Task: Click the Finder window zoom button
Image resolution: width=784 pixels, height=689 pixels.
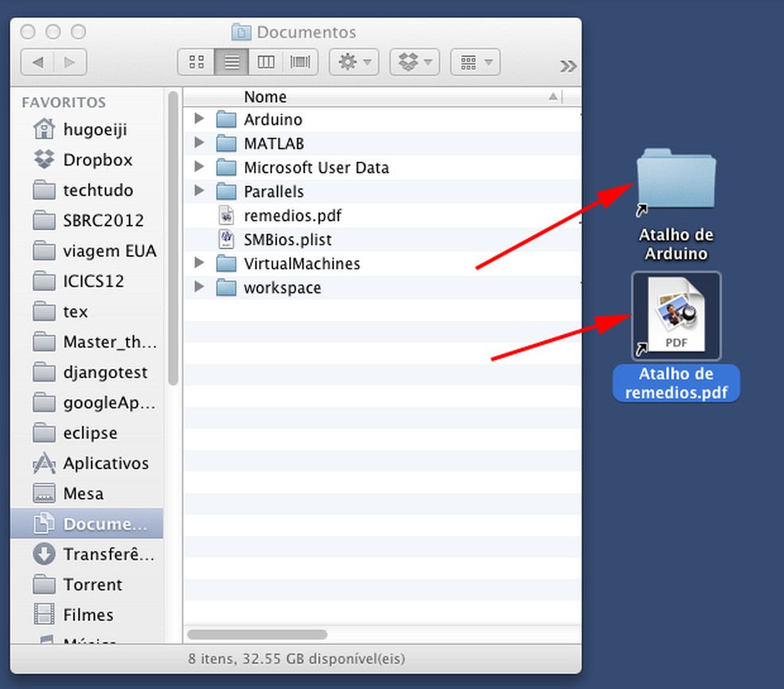Action: pyautogui.click(x=78, y=32)
